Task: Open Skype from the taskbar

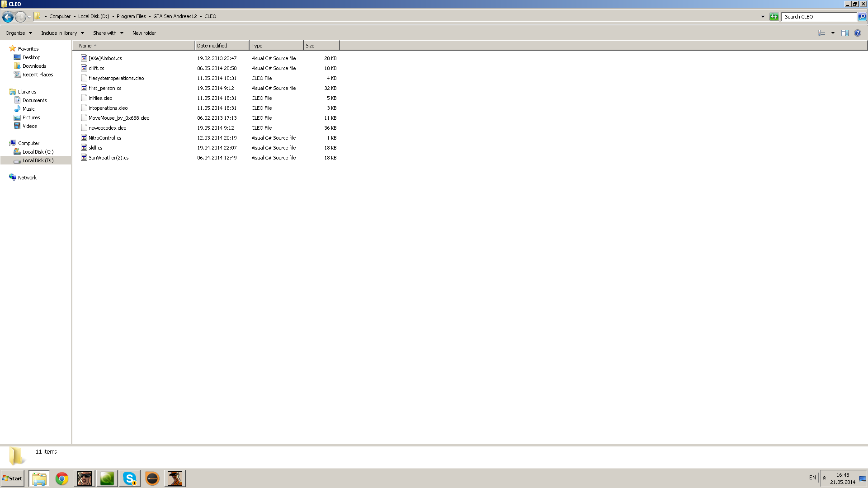Action: 130,478
